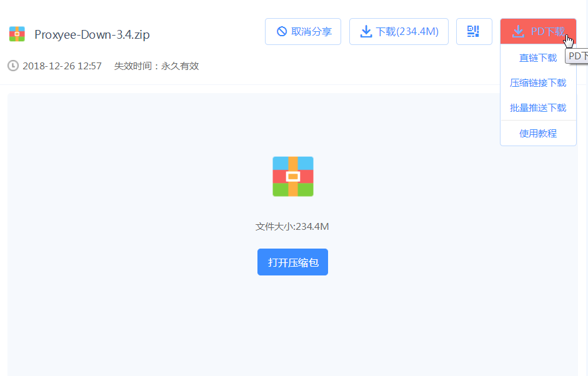Download the file via the 下载(234.4M) label
The height and width of the screenshot is (376, 588).
pyautogui.click(x=407, y=32)
